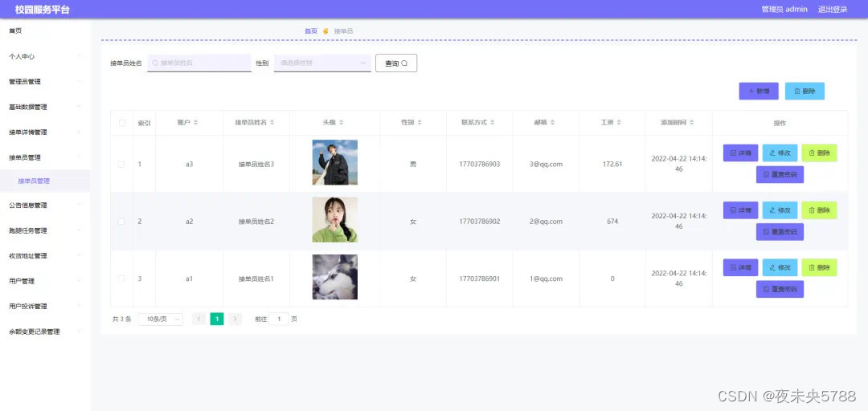Sort table by 头像 column sort icon

pos(341,123)
